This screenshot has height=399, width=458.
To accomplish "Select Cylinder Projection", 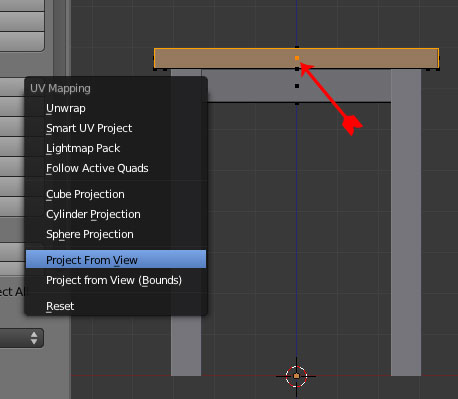I will point(116,214).
